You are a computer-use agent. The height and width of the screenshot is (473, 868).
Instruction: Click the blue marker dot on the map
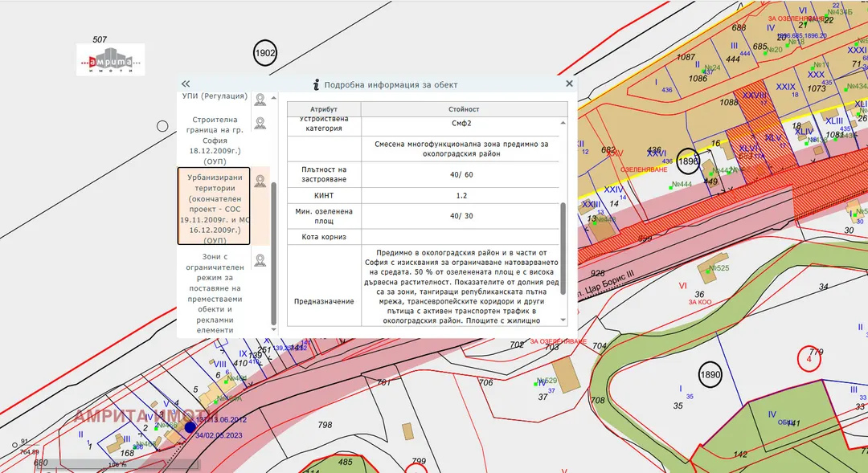tap(190, 427)
